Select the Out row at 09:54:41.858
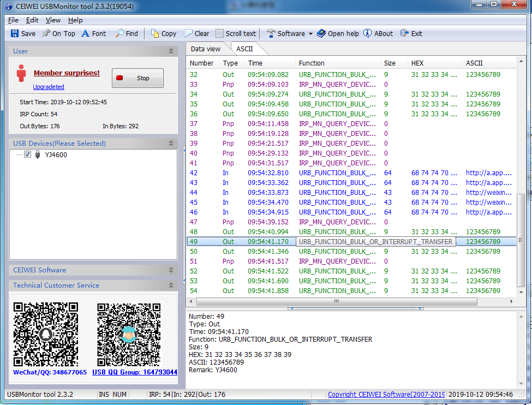Viewport: 532px width, 405px height. point(351,291)
